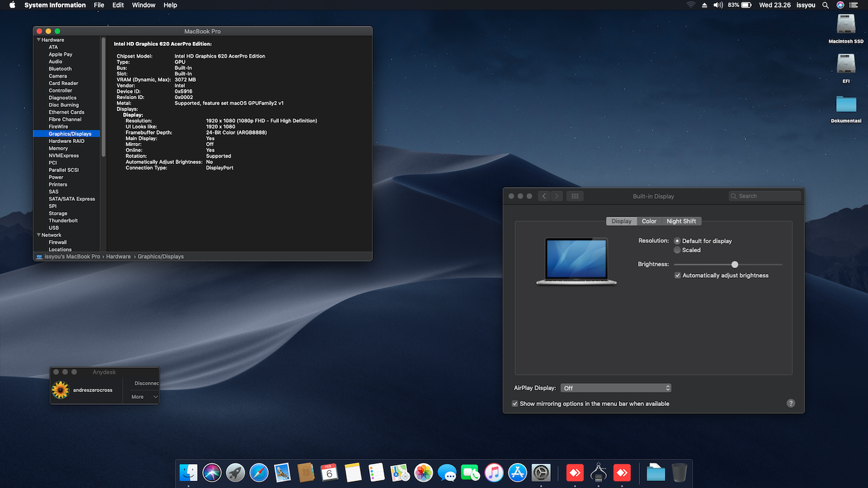Open the Window menu

pyautogui.click(x=144, y=5)
